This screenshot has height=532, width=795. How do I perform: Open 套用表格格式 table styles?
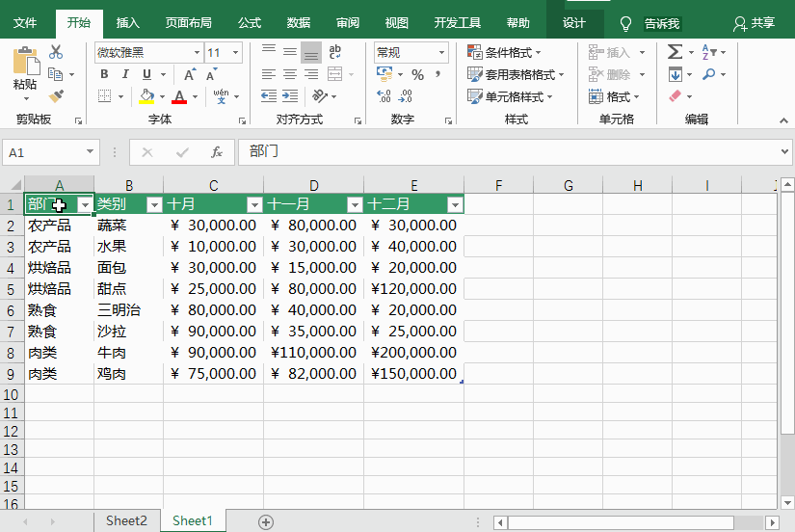[x=516, y=74]
